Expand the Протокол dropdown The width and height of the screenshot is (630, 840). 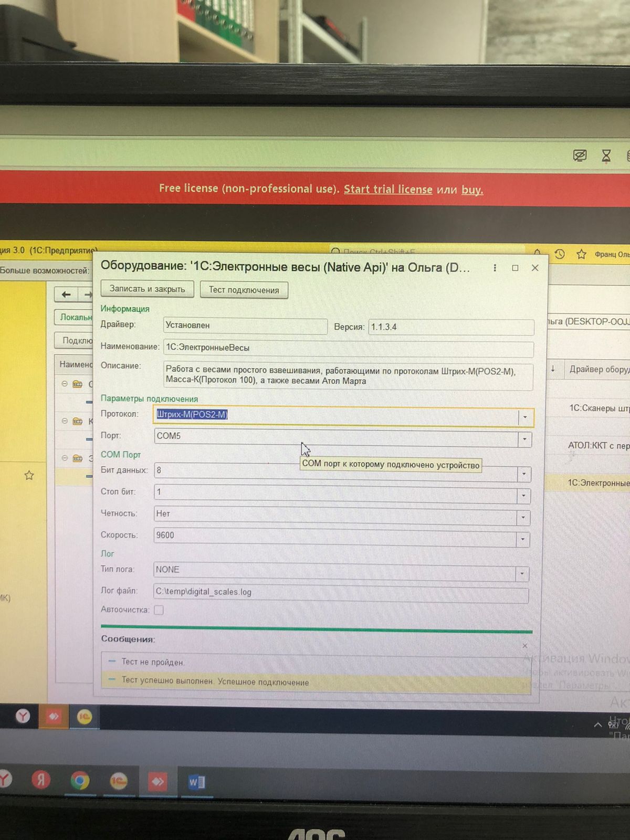[x=525, y=417]
